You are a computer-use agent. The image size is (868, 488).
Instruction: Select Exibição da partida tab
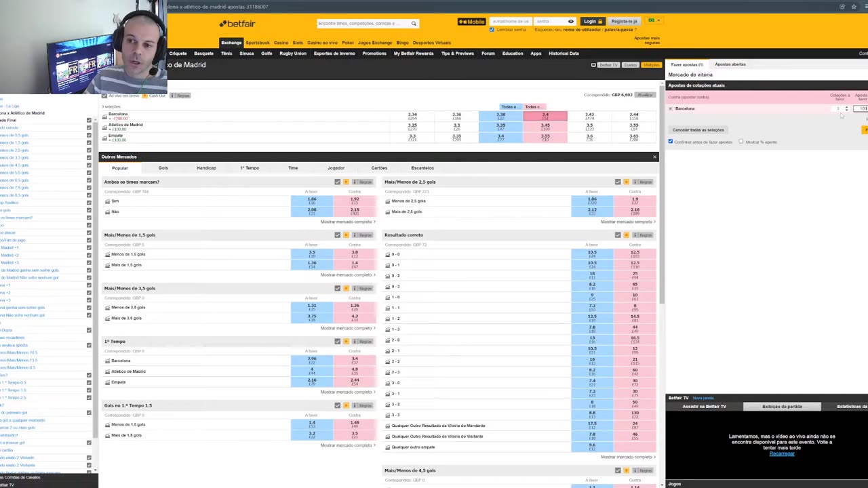click(x=782, y=407)
